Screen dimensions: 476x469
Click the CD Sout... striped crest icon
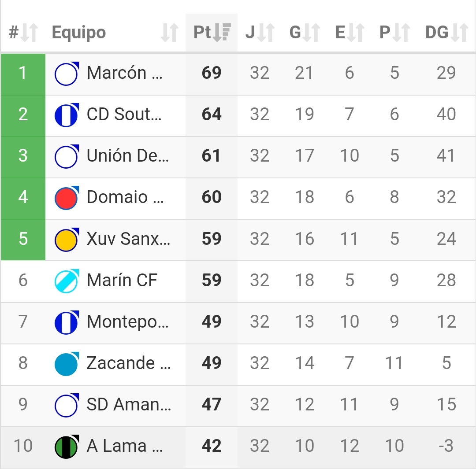coord(67,115)
